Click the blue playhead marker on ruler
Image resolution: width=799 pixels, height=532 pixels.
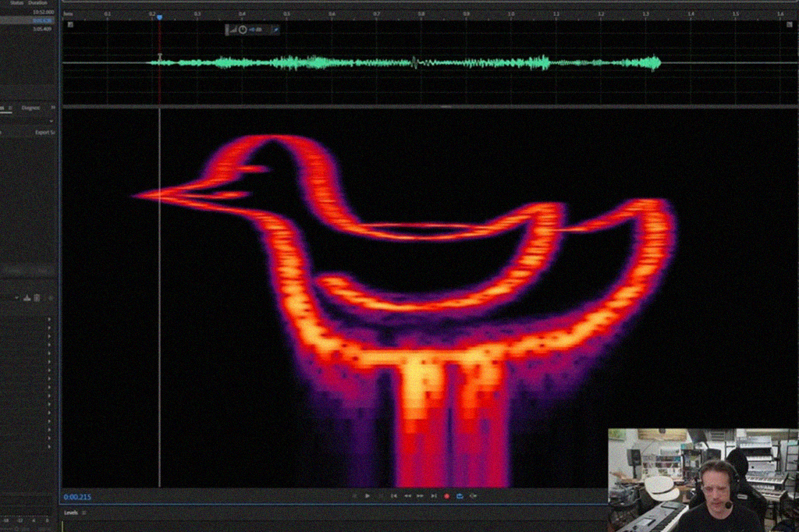pyautogui.click(x=159, y=16)
